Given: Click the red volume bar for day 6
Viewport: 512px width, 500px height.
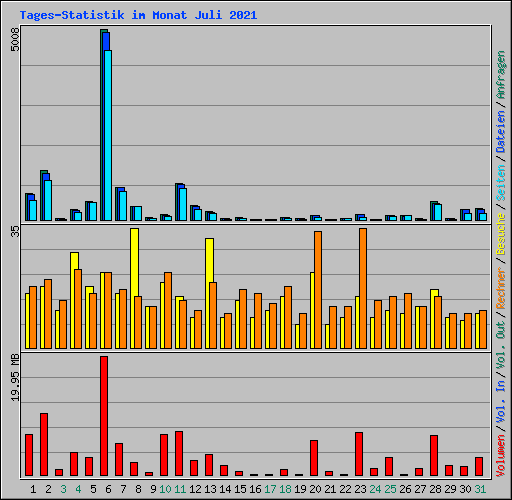Looking at the screenshot, I should click(x=104, y=416).
